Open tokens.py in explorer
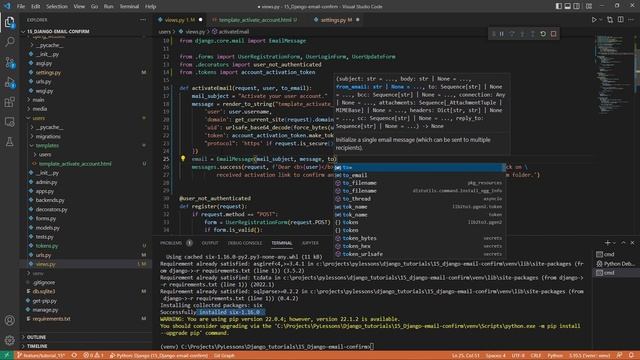The height and width of the screenshot is (360, 640). tap(47, 246)
